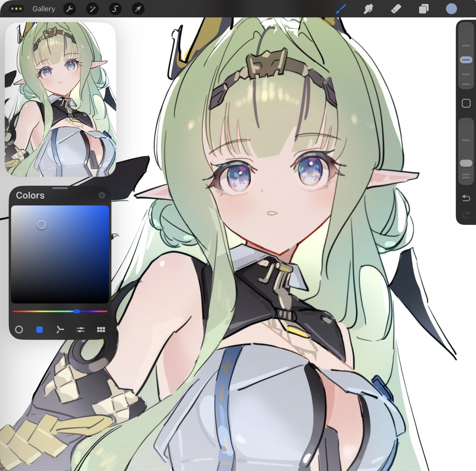
Task: Activate the Transform arrow tool
Action: point(137,9)
